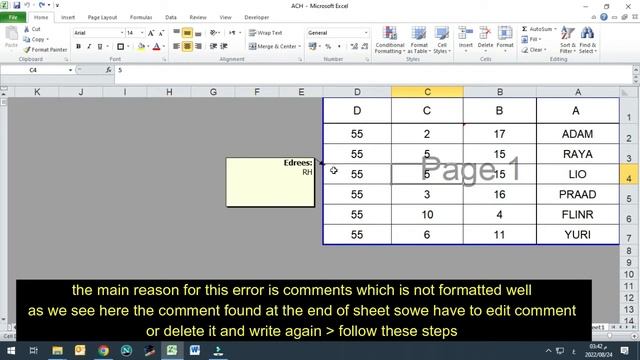Click the Decrease Decimal icon
640x360 pixels.
[364, 47]
